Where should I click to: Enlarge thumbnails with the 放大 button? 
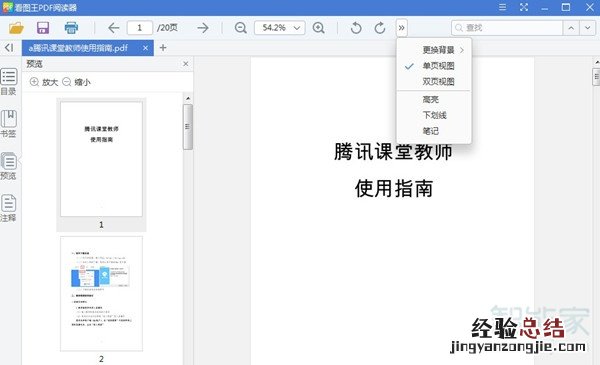[44, 82]
